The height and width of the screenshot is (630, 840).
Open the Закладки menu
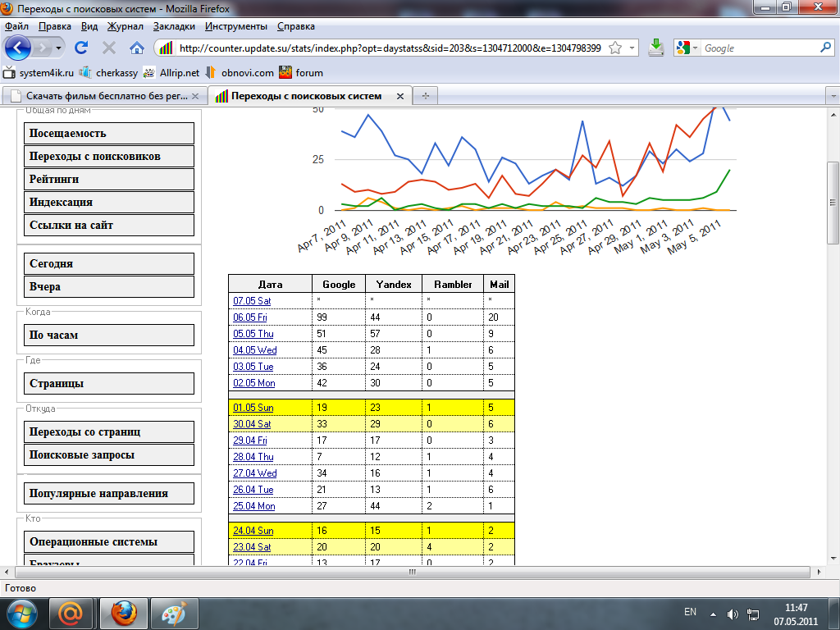tap(174, 26)
